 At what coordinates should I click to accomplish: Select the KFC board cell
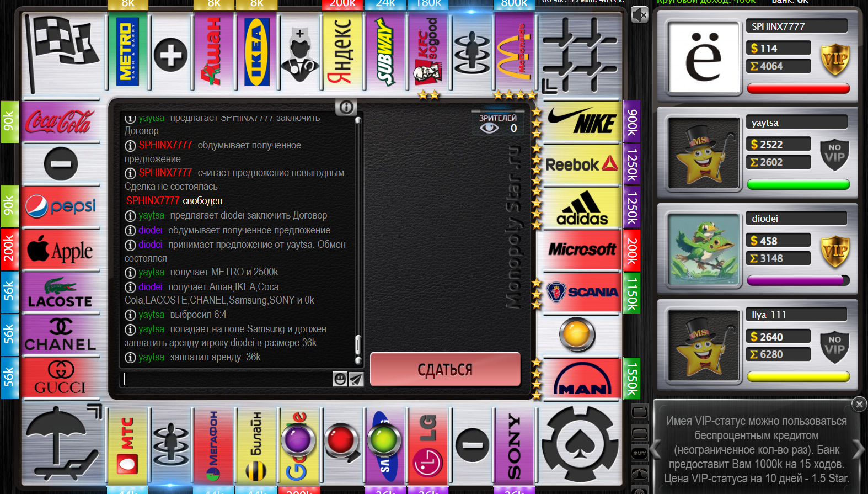[x=428, y=51]
